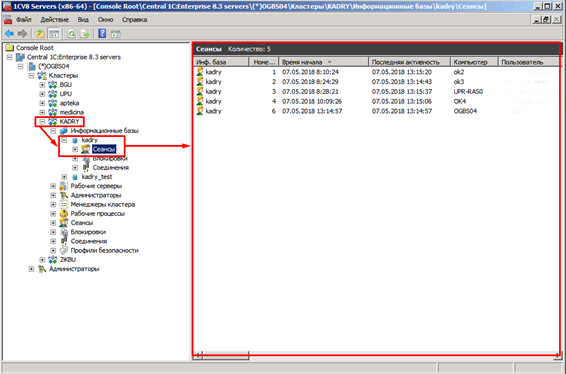Screen dimensions: 566x374
Task: Click the kadry_test database icon
Action: (x=75, y=177)
